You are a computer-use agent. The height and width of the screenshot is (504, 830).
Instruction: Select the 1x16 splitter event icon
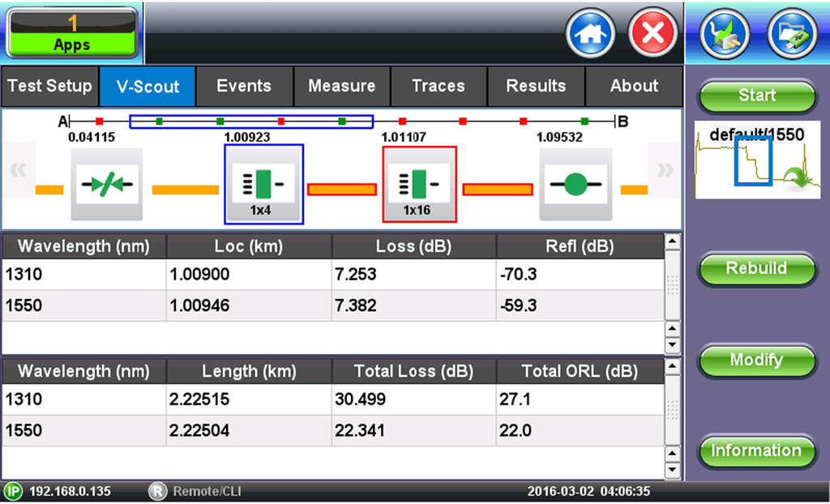point(419,185)
